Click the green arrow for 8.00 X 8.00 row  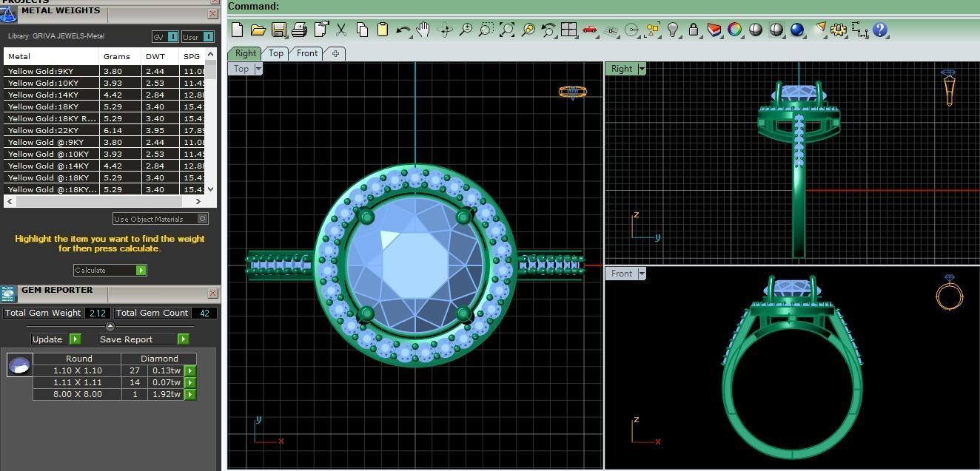[190, 394]
